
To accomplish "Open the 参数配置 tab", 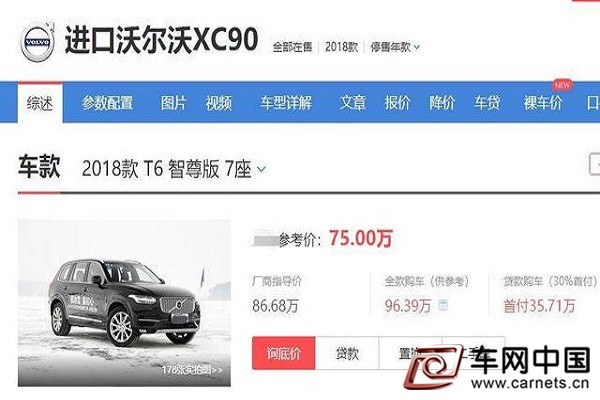I will coord(108,103).
